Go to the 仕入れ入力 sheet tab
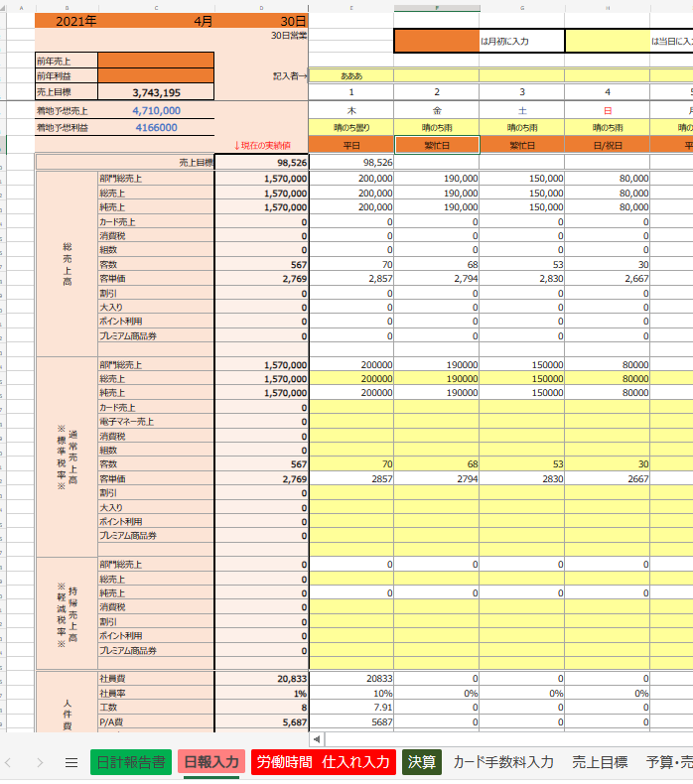 pos(355,762)
